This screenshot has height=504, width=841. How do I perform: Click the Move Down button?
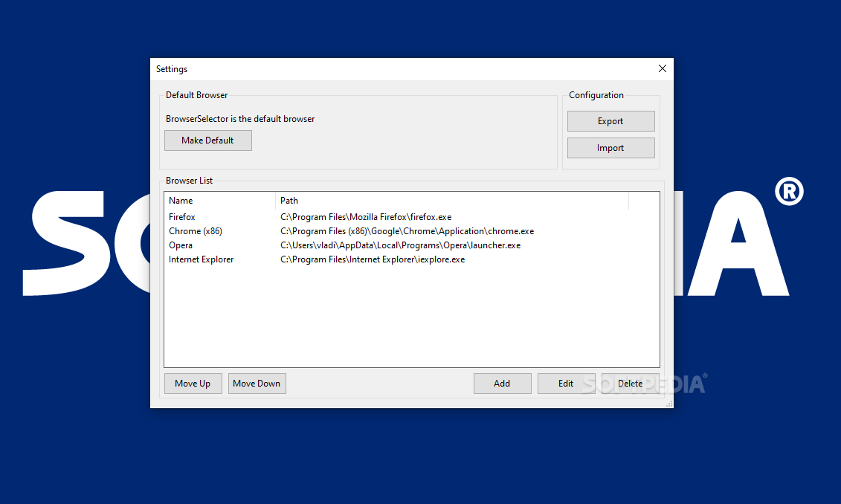click(x=257, y=384)
